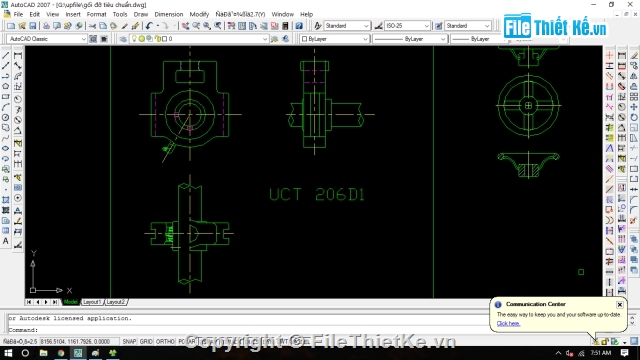640x360 pixels.
Task: Pick the Multiline Text tool
Action: tap(6, 241)
